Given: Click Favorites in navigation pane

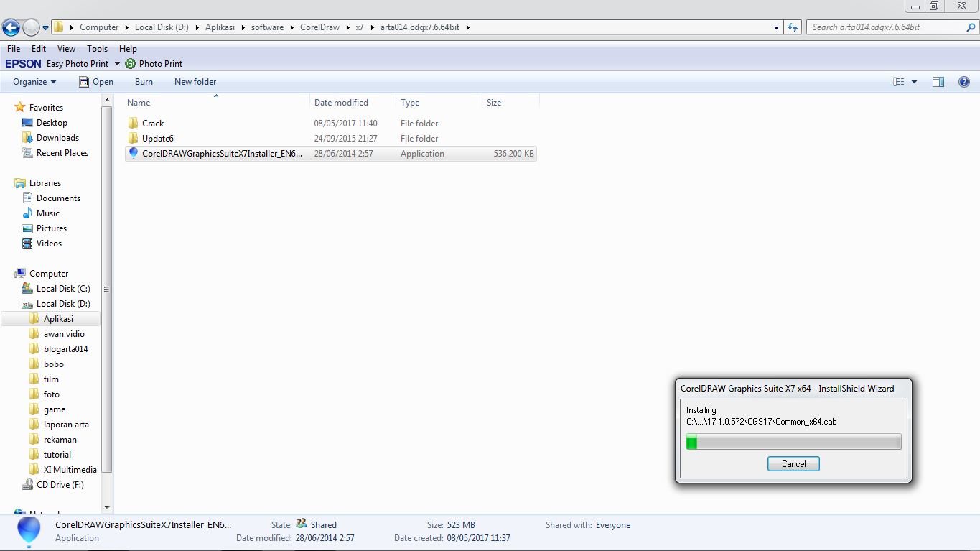Looking at the screenshot, I should click(x=46, y=108).
